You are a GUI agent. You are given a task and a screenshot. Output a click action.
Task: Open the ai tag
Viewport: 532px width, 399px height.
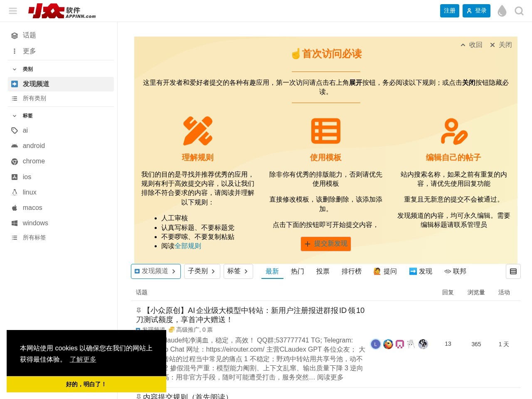(61, 131)
